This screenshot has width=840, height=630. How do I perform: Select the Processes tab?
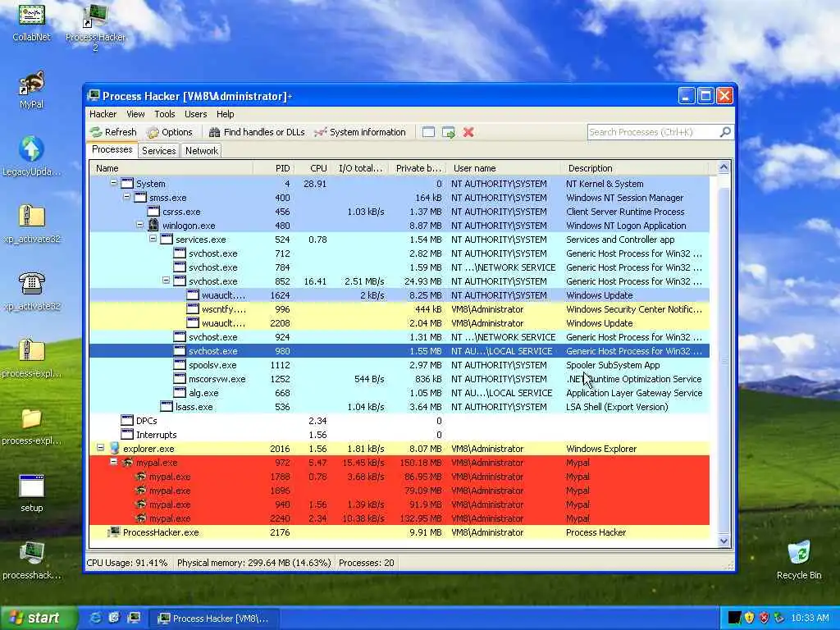112,149
